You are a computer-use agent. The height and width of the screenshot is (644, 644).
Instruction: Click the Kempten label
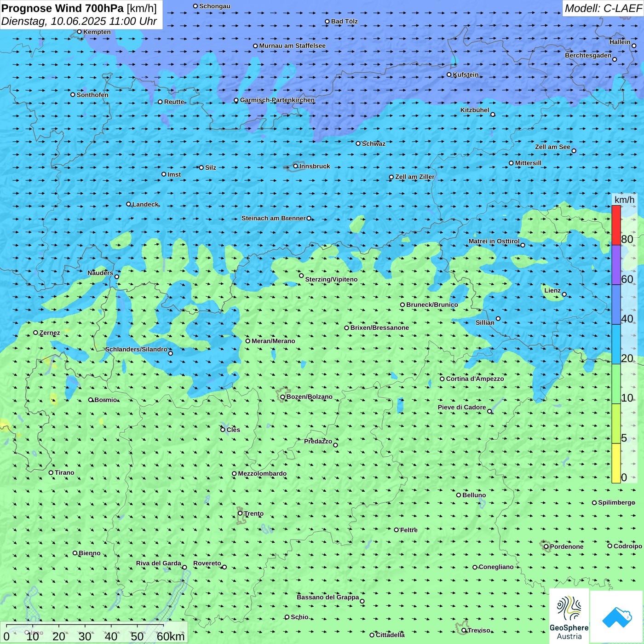[x=97, y=32]
